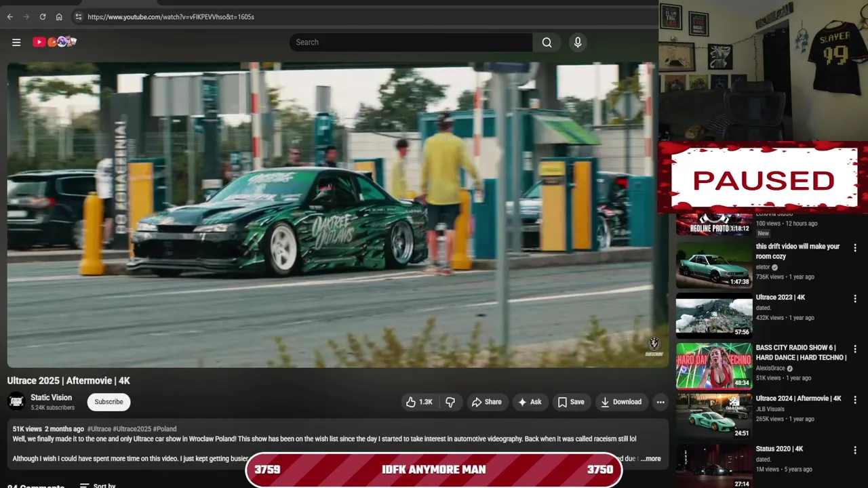Open options menu for Ultrace 2024 Aftermovie
Viewport: 868px width, 488px height.
click(855, 400)
